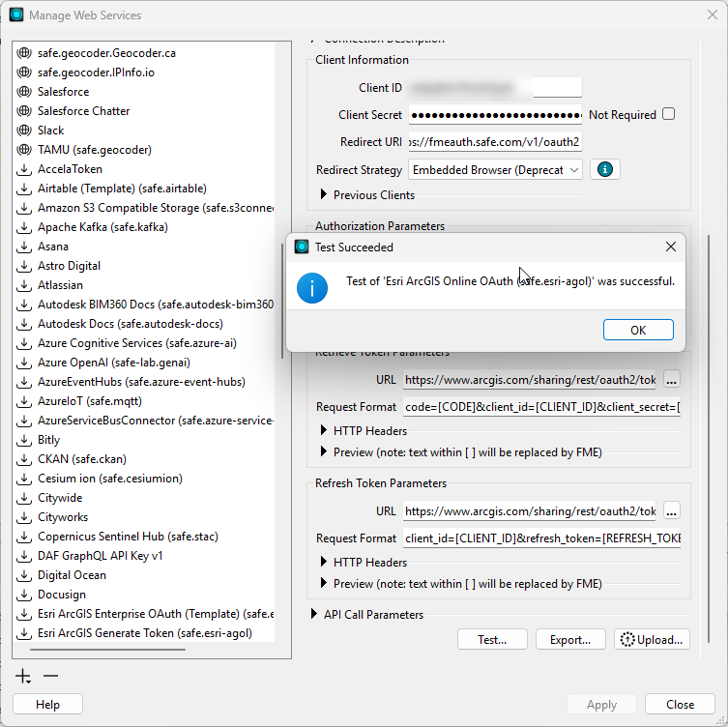Click the Export... button
This screenshot has height=727, width=728.
pyautogui.click(x=570, y=640)
